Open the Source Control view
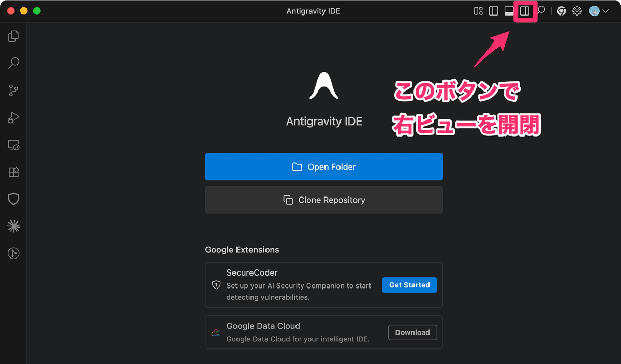This screenshot has height=364, width=621. coord(13,90)
